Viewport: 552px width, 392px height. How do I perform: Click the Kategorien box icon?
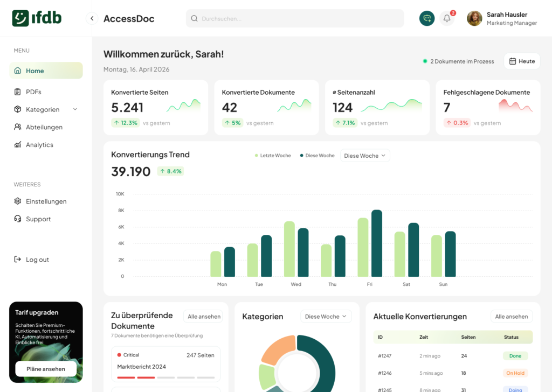tap(18, 109)
